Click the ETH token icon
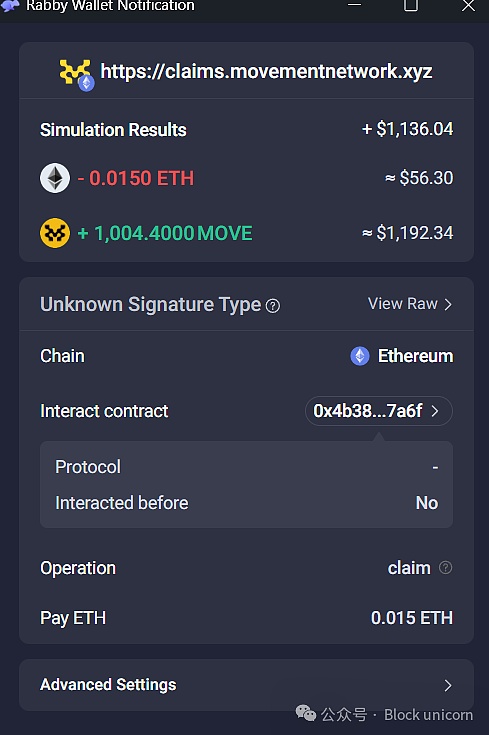This screenshot has height=735, width=489. pos(55,178)
